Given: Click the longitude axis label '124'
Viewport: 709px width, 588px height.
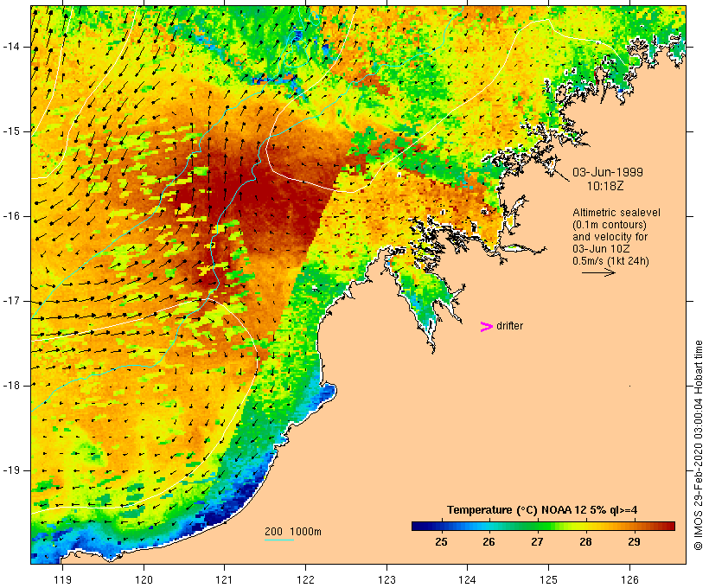Looking at the screenshot, I should [467, 579].
